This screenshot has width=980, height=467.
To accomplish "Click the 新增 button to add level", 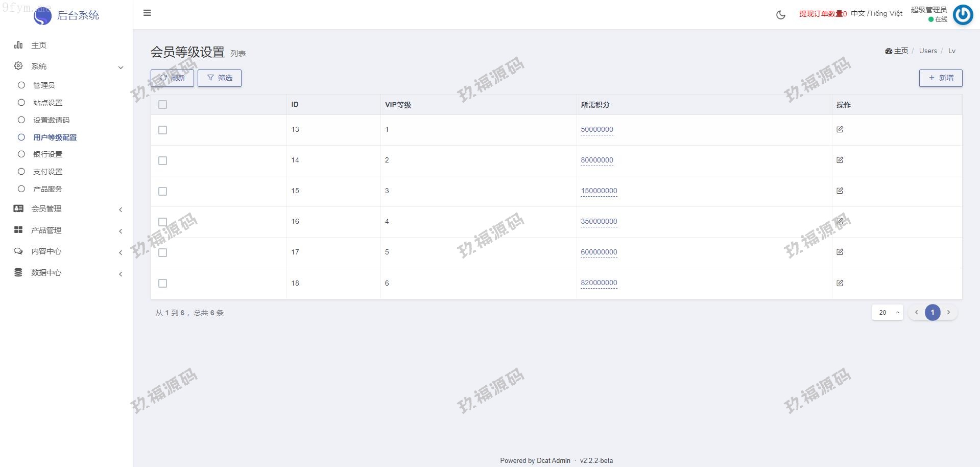I will pos(940,78).
